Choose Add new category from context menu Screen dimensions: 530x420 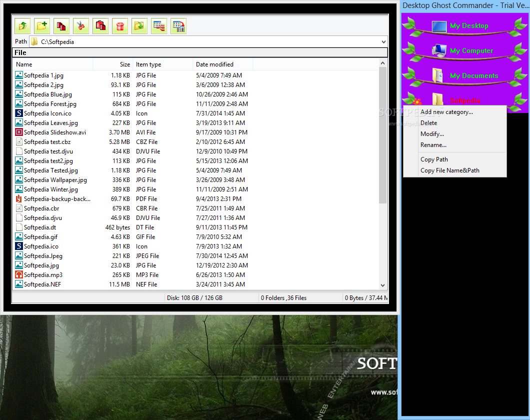pos(446,112)
